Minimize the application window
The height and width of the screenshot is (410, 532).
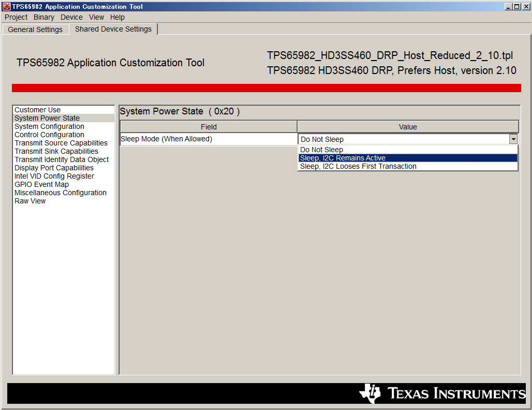(508, 6)
